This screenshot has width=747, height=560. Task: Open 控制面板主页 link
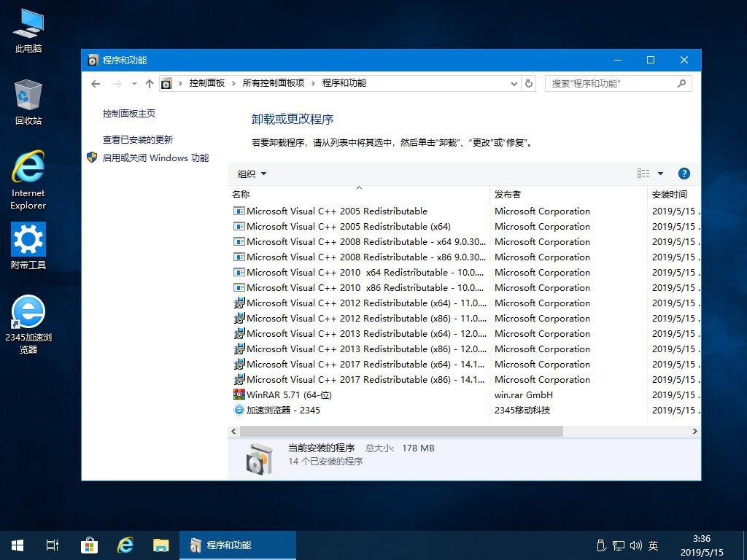point(129,113)
